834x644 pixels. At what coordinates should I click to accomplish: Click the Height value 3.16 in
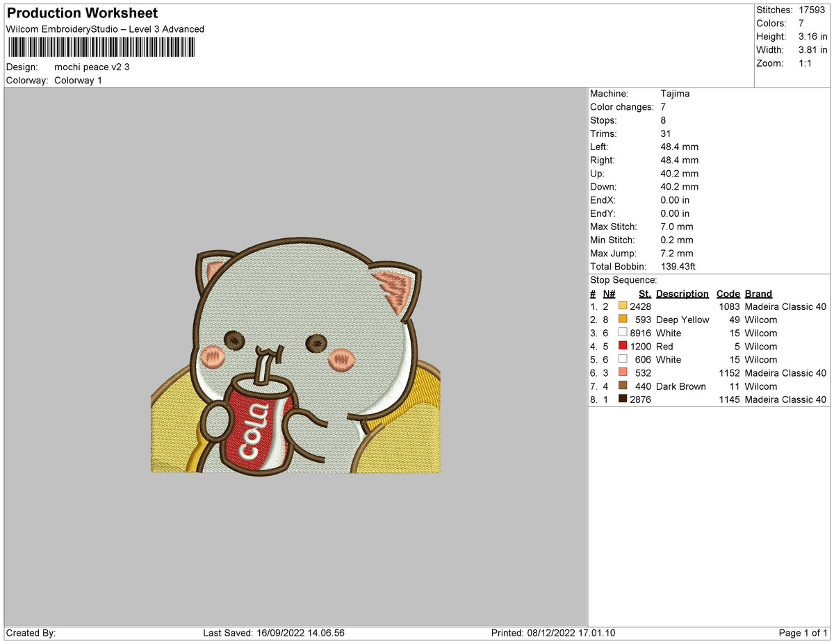coord(813,36)
